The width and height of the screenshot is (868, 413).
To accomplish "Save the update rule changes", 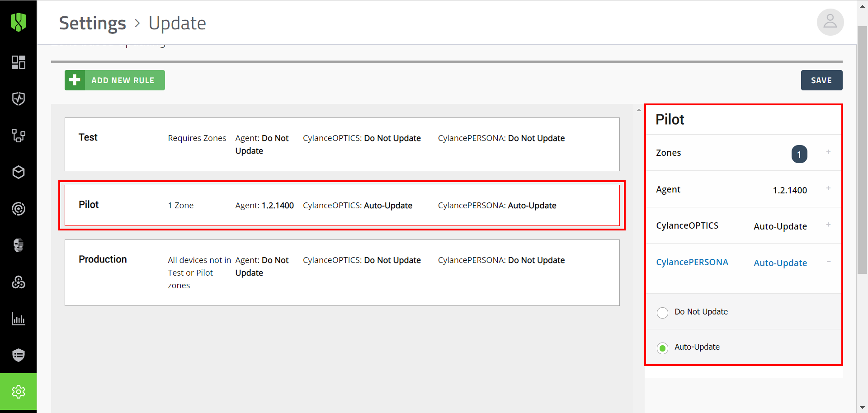I will pos(821,80).
